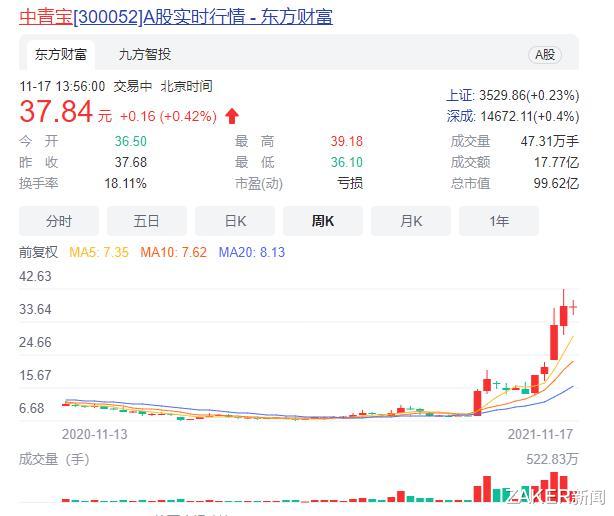Click the A股 badge button
Viewport: 614px width, 516px height.
(x=545, y=54)
